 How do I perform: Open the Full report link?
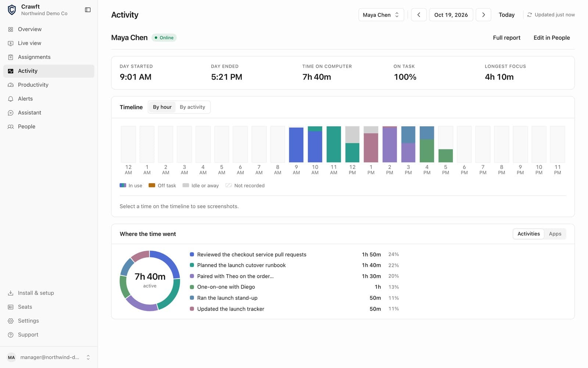pyautogui.click(x=506, y=38)
